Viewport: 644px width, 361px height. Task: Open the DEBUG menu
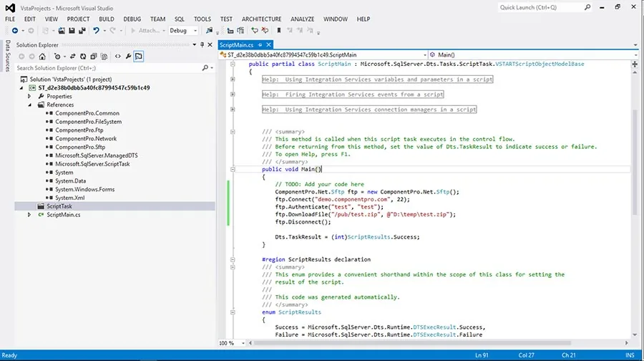coord(132,19)
